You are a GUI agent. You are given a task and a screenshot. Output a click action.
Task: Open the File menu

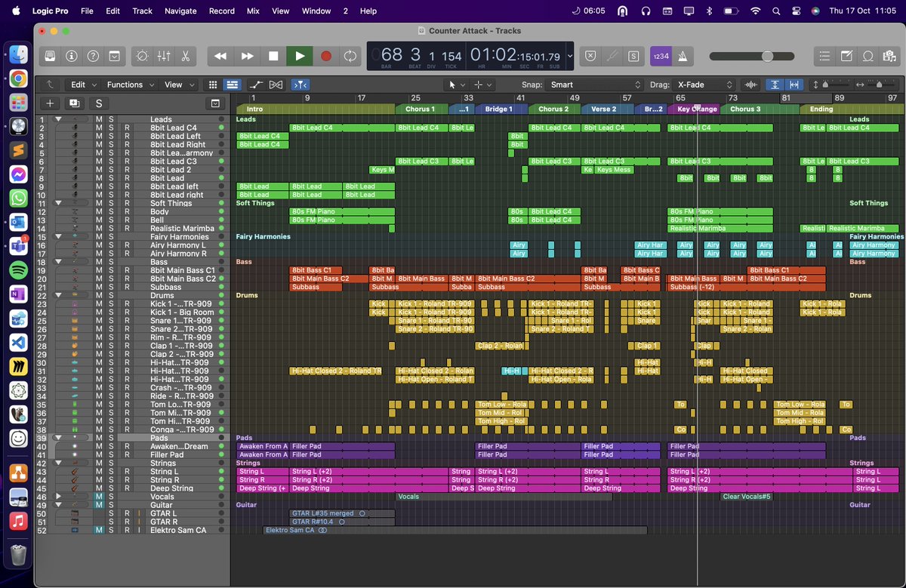(x=87, y=11)
